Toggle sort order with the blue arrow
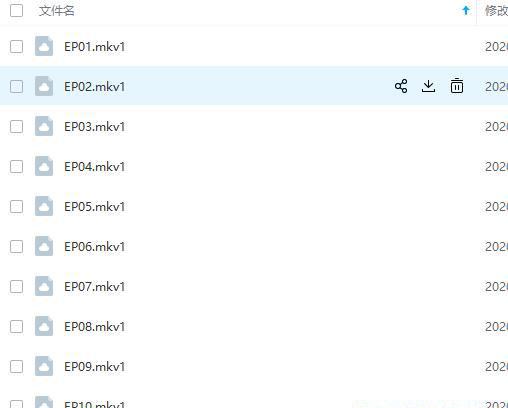Viewport: 508px width, 408px height. pyautogui.click(x=466, y=11)
